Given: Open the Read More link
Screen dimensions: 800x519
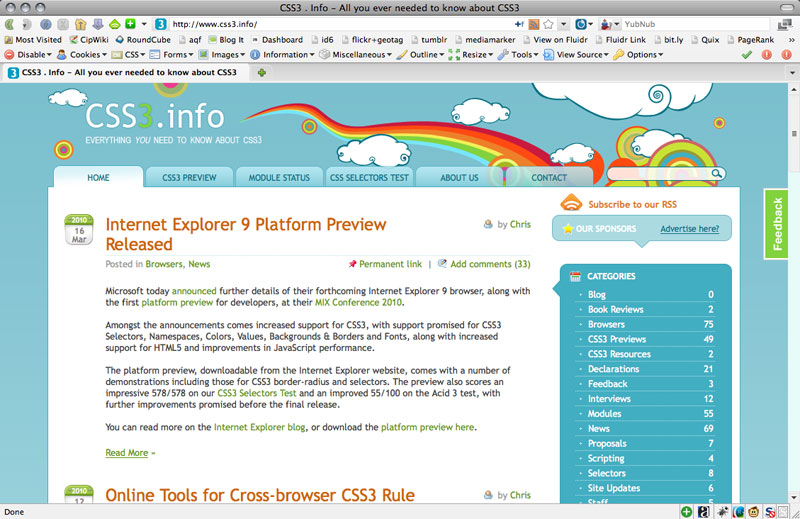Looking at the screenshot, I should (x=127, y=453).
